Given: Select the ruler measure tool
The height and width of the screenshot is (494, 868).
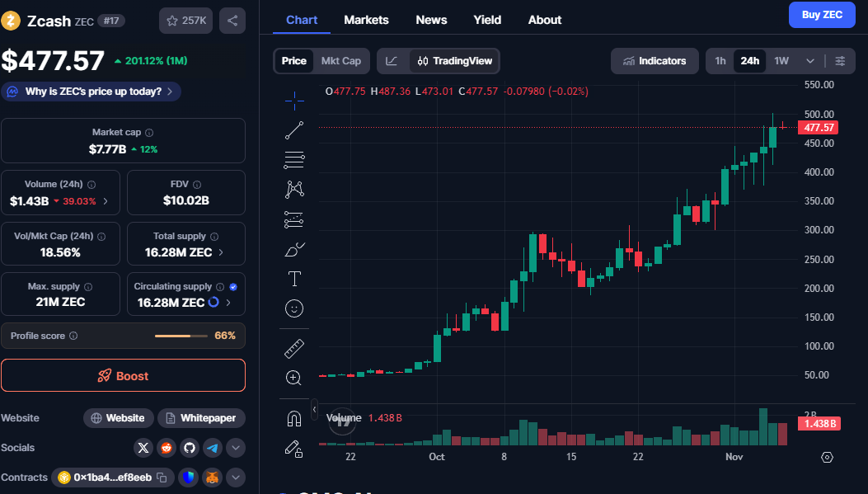Looking at the screenshot, I should (294, 348).
